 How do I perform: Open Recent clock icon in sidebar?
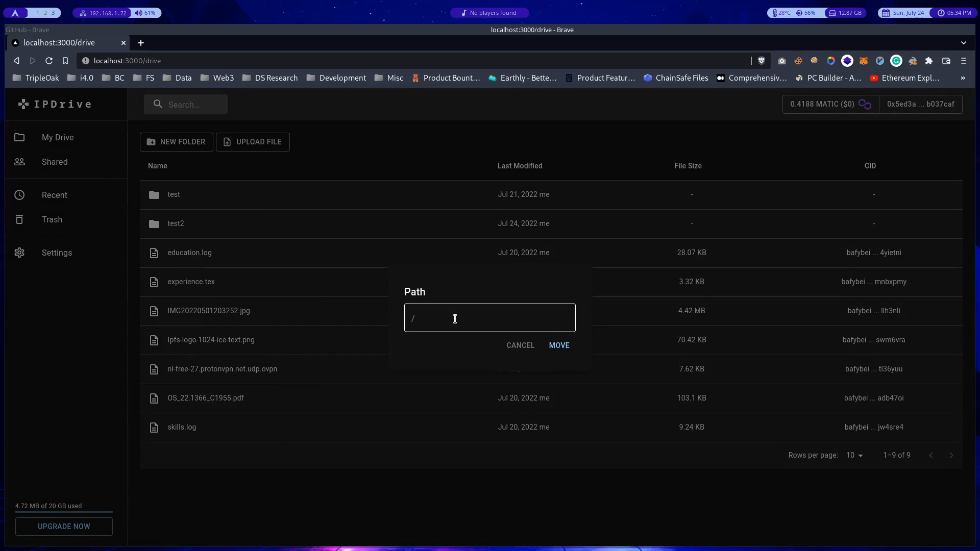pos(19,195)
